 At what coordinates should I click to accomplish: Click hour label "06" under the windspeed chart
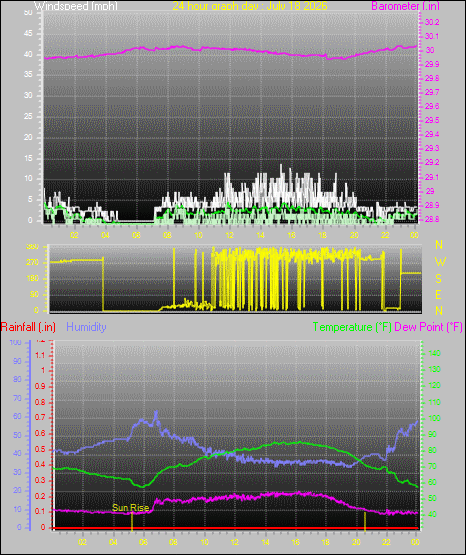pyautogui.click(x=136, y=235)
